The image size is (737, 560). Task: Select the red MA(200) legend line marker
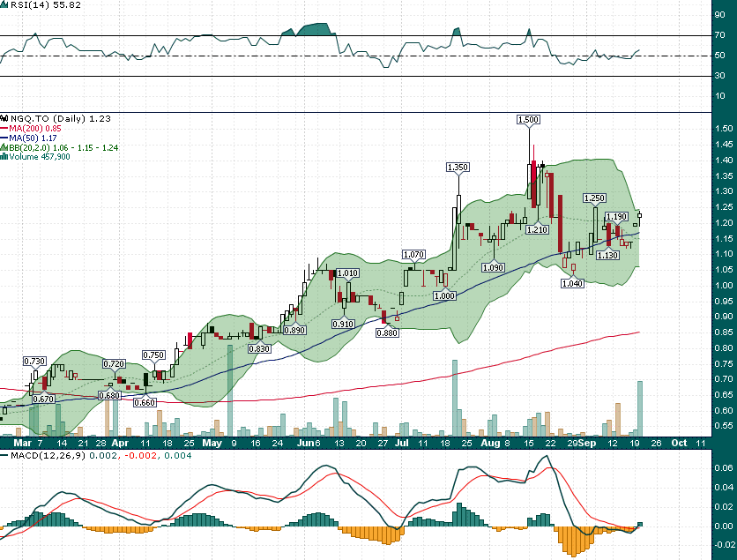coord(4,129)
